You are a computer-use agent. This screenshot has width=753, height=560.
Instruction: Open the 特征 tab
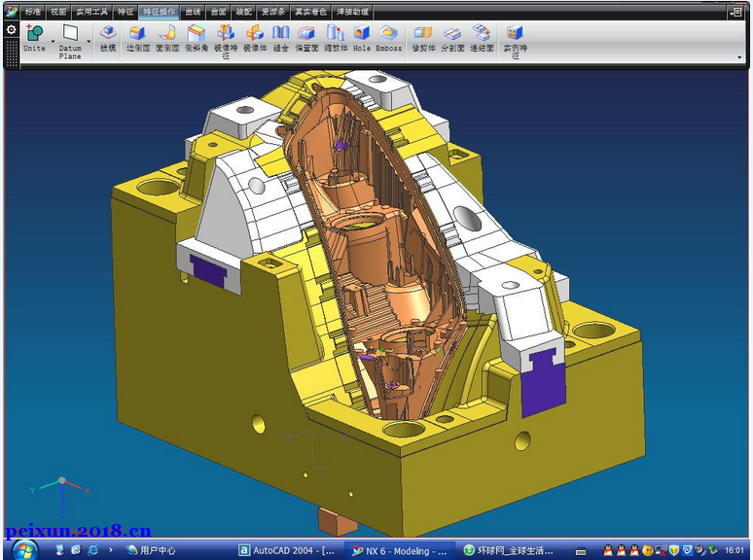point(125,12)
